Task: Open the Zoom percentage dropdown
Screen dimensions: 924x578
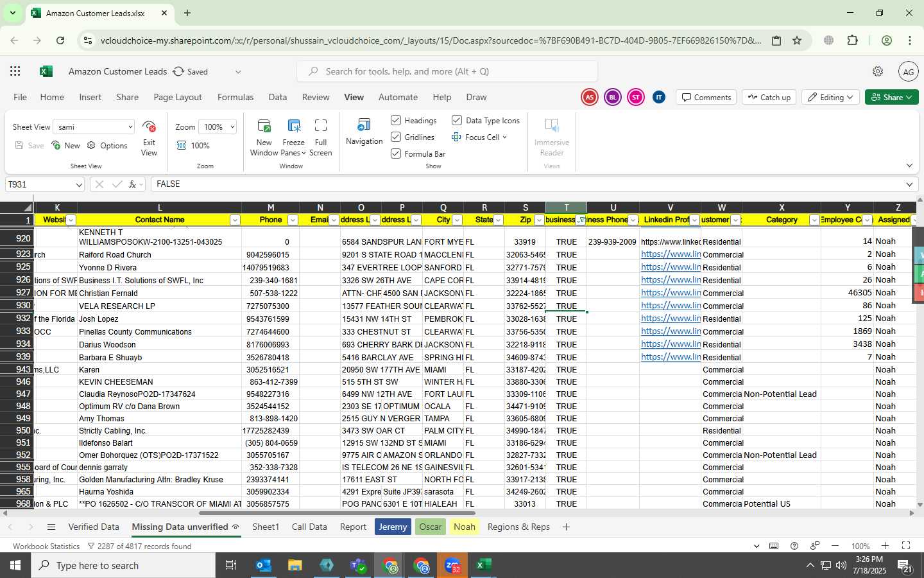Action: (218, 127)
